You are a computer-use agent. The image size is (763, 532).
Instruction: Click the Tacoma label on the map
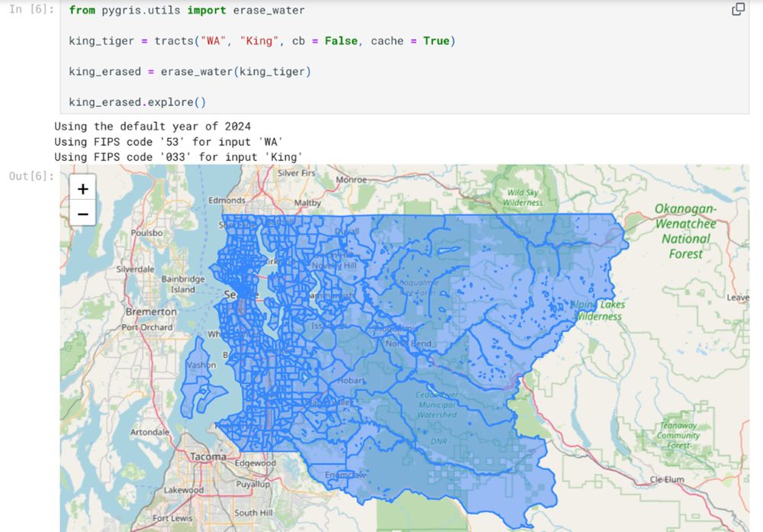pos(208,457)
